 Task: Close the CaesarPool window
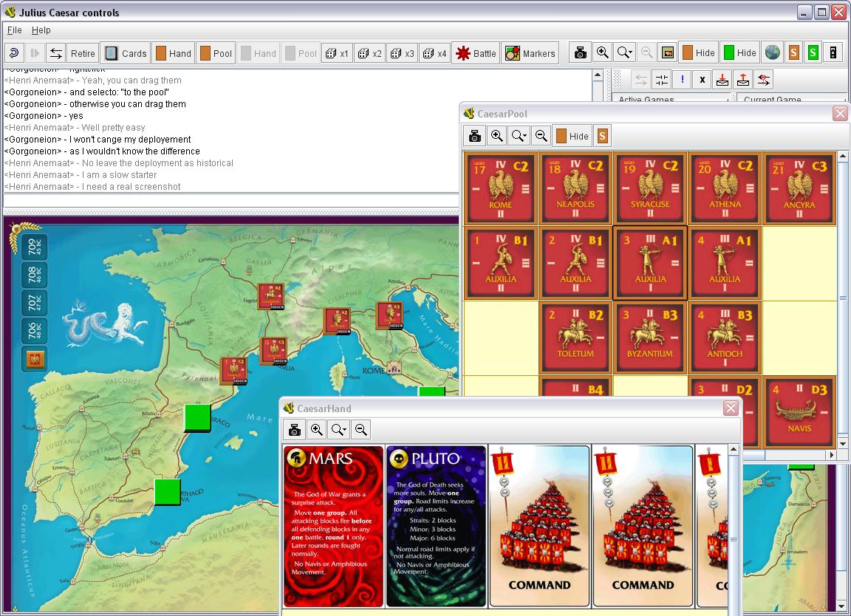(840, 113)
